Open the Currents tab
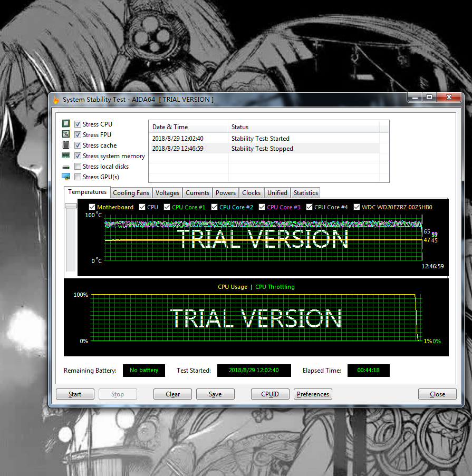Image resolution: width=472 pixels, height=476 pixels. (x=197, y=193)
